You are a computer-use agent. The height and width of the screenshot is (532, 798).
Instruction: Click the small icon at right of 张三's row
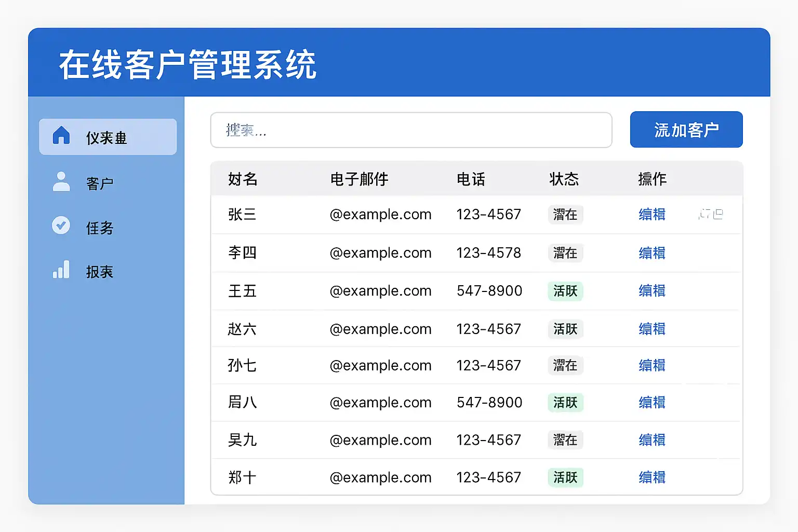click(x=711, y=214)
